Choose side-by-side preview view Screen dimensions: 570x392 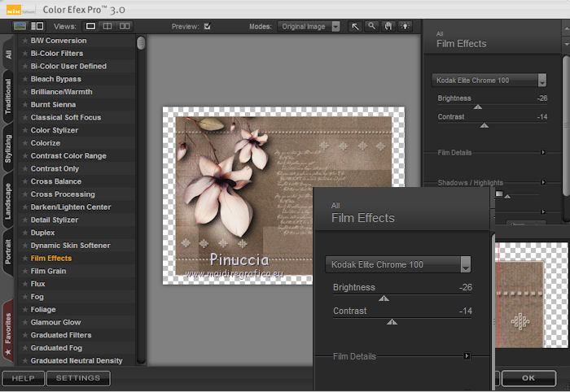[125, 26]
